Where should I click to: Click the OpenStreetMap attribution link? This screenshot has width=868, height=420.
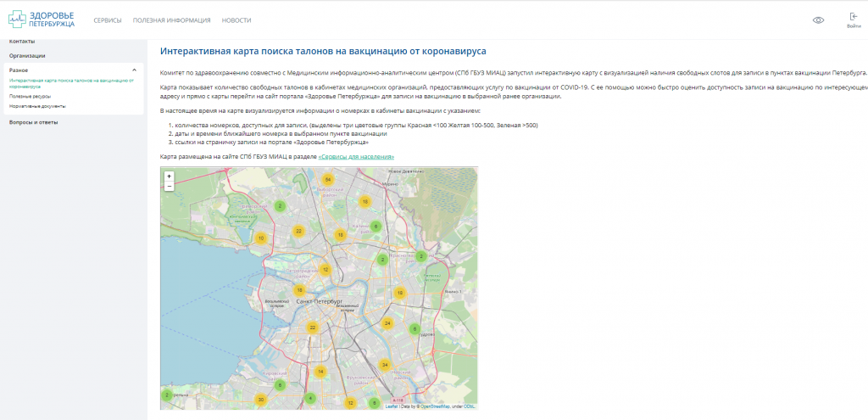point(435,406)
